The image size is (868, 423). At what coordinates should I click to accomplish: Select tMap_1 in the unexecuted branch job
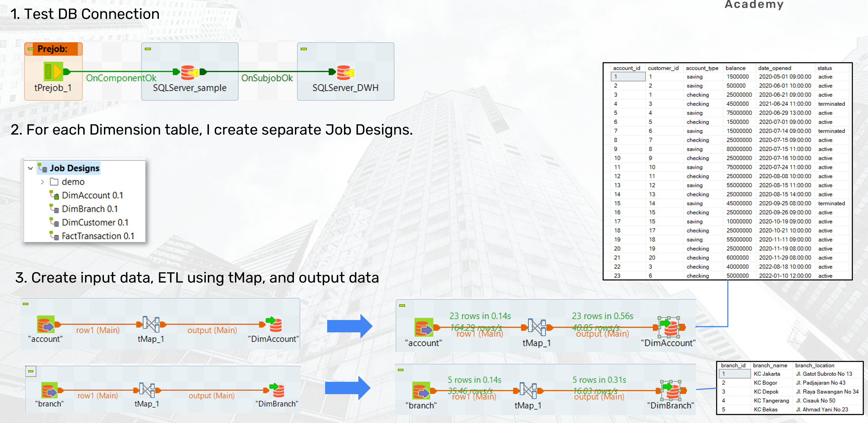pyautogui.click(x=147, y=390)
